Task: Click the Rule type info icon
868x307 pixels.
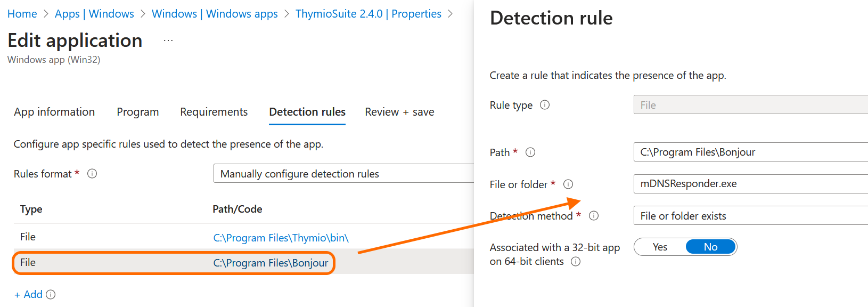Action: pyautogui.click(x=545, y=105)
